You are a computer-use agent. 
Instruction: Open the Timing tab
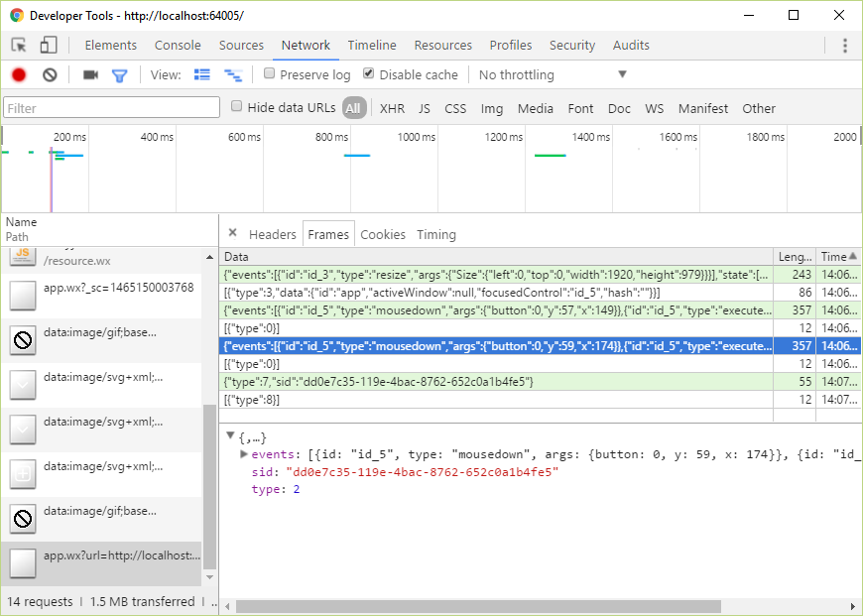coord(436,234)
